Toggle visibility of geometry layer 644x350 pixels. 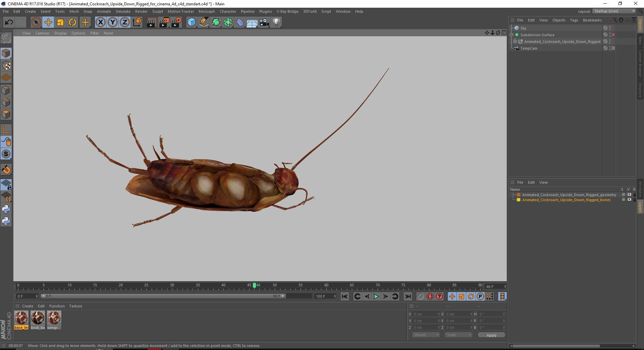coord(629,195)
